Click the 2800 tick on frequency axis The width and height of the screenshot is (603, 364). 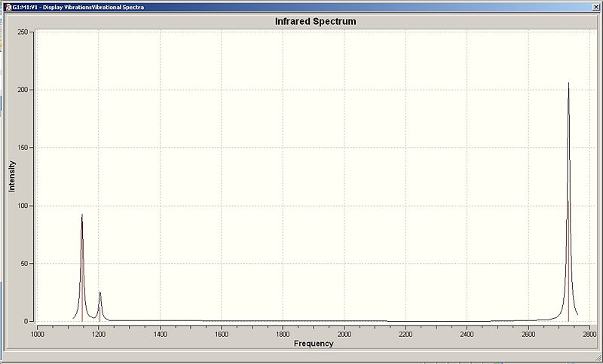pyautogui.click(x=589, y=334)
